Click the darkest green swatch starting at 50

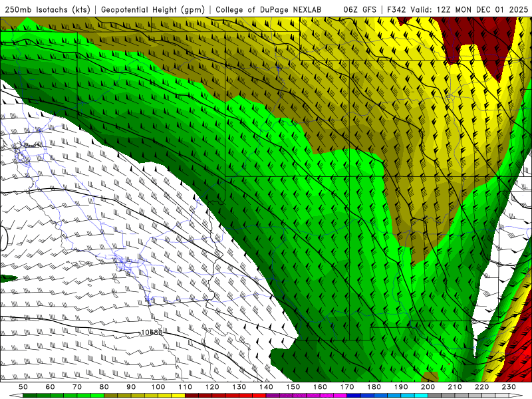(x=30, y=396)
